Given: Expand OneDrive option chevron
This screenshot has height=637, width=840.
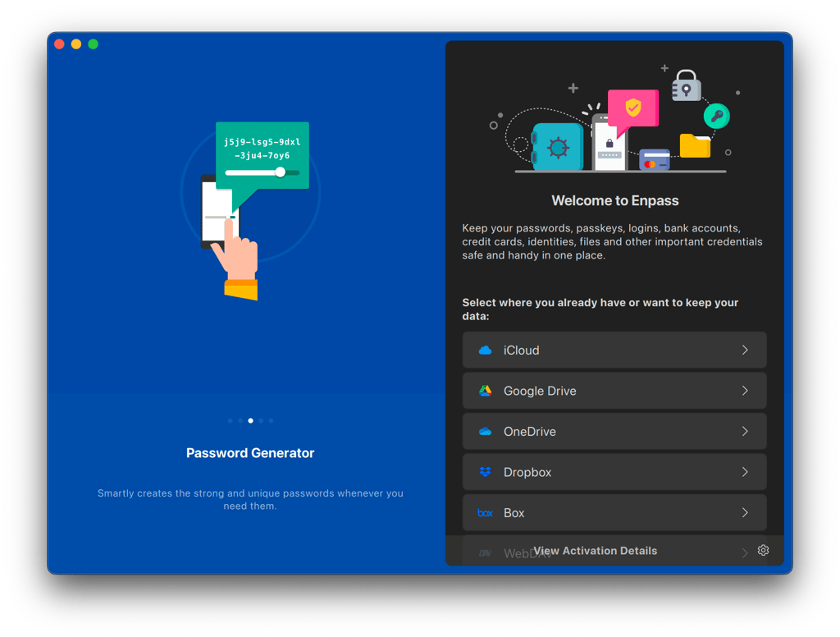Looking at the screenshot, I should point(745,432).
